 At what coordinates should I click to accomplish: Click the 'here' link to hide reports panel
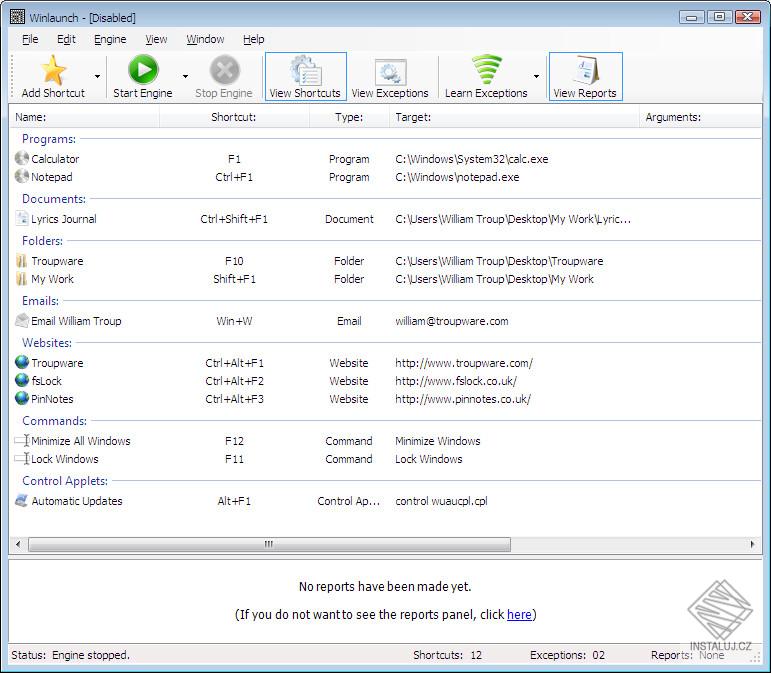(519, 614)
